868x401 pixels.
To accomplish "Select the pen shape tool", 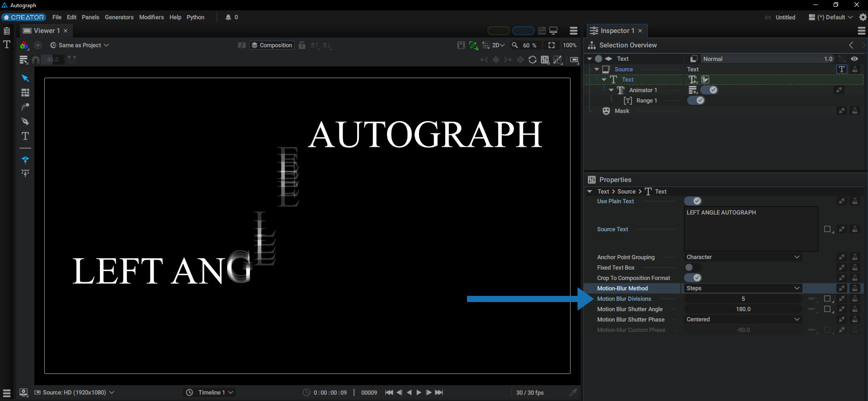I will tap(25, 121).
